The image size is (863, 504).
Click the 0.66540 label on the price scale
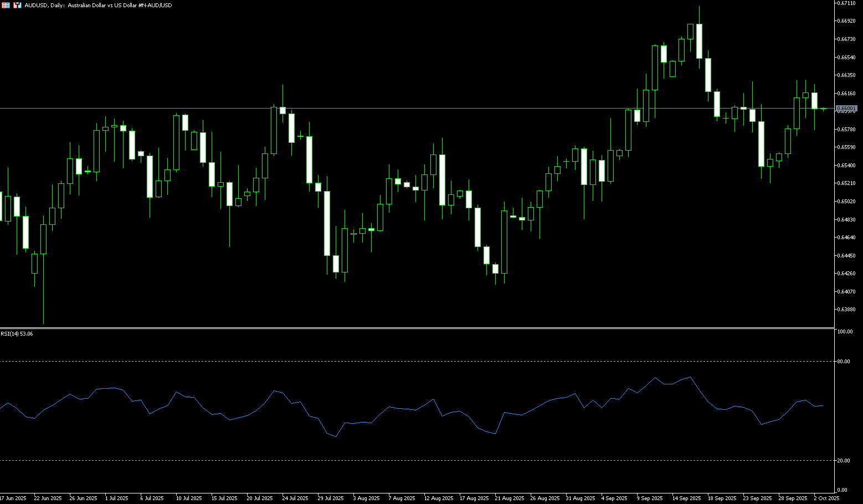tap(846, 58)
